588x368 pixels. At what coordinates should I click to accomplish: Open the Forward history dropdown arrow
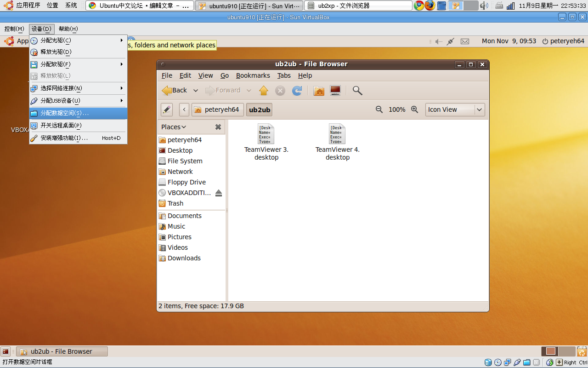point(249,91)
